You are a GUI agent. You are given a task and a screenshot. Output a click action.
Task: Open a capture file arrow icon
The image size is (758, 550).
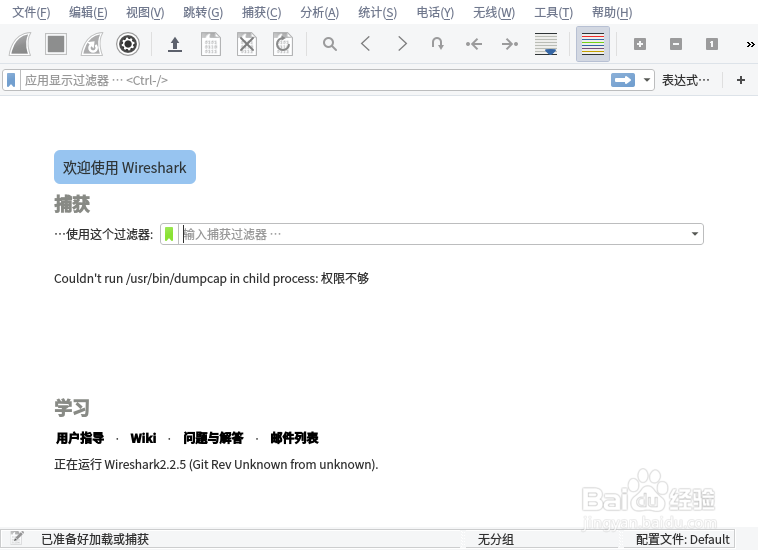click(175, 44)
